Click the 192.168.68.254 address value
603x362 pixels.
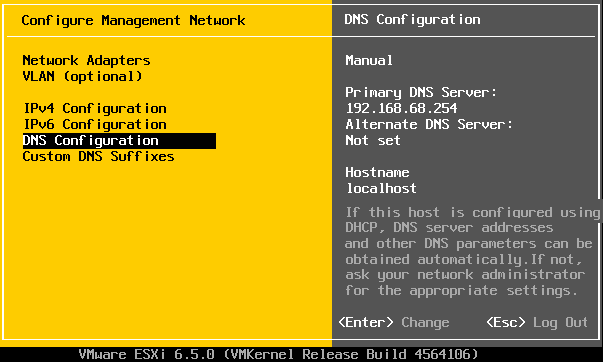[401, 108]
